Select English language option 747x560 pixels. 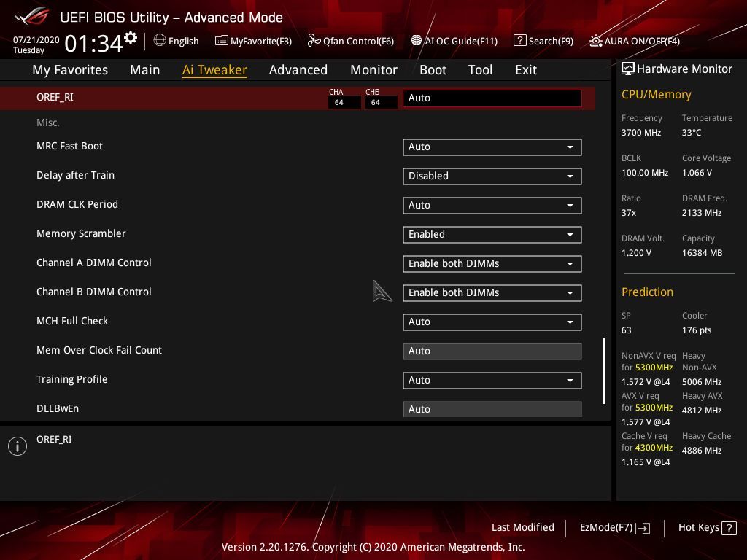pyautogui.click(x=183, y=41)
